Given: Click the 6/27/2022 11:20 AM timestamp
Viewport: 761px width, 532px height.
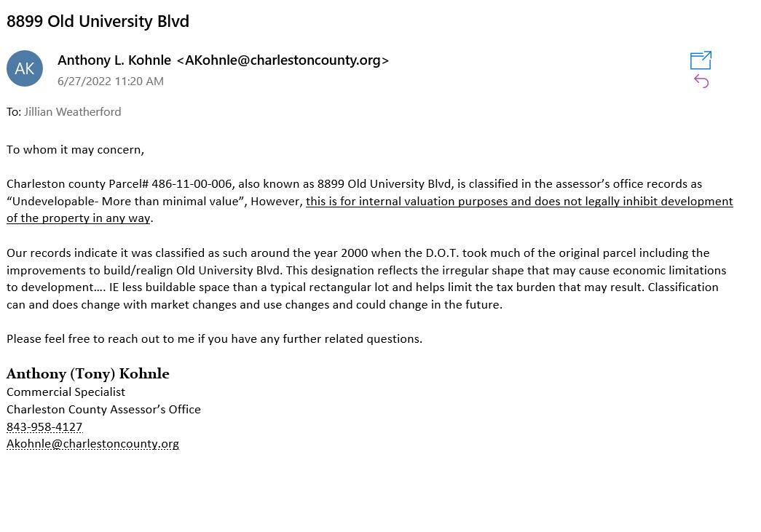Looking at the screenshot, I should (x=111, y=81).
